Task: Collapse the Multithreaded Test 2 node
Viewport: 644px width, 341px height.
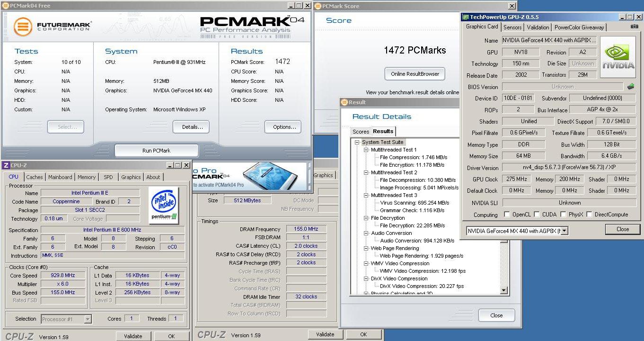Action: (x=366, y=172)
